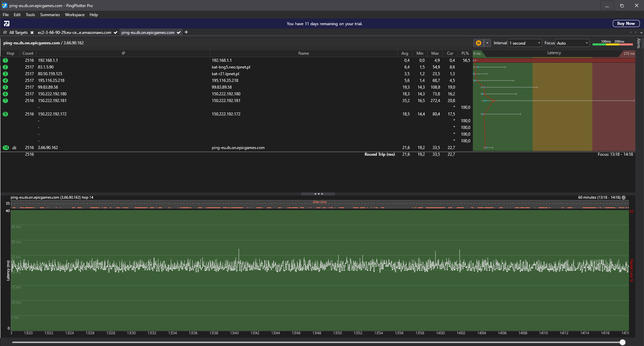Click the trial days remaining message
This screenshot has width=644, height=346.
click(325, 24)
